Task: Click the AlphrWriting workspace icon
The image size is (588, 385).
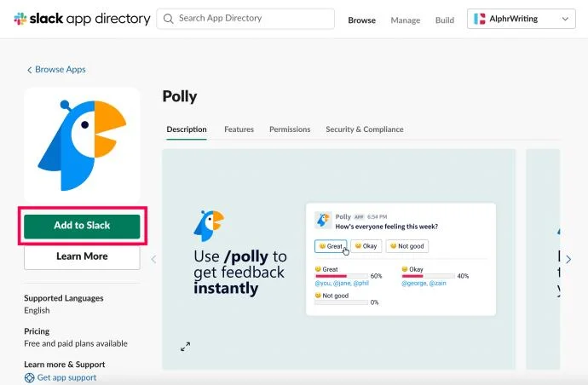Action: [479, 19]
